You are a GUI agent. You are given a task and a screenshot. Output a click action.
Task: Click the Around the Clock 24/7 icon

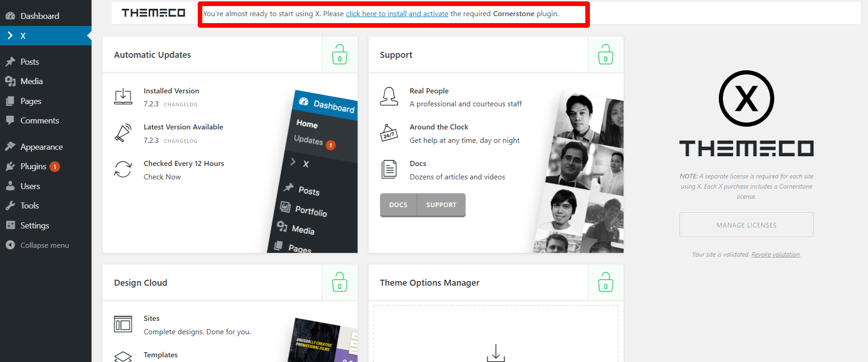coord(389,133)
